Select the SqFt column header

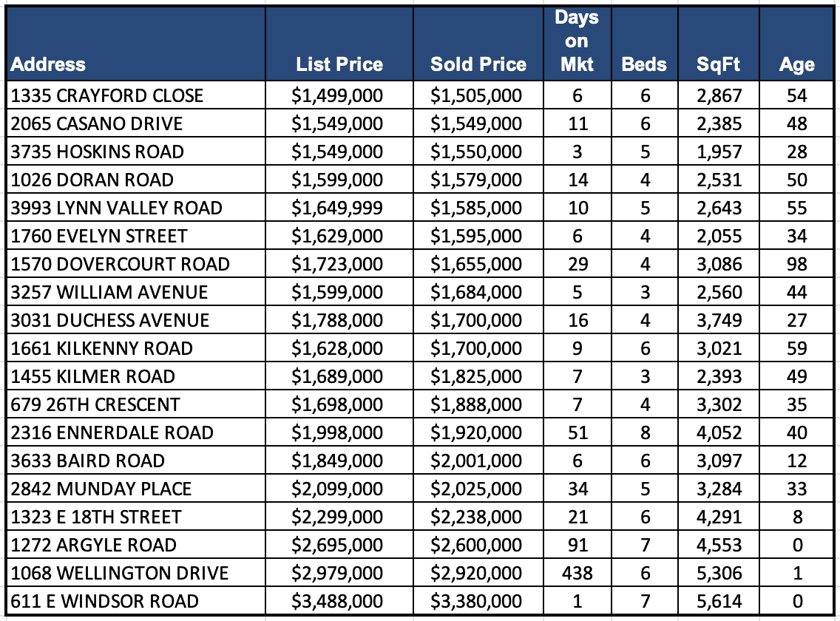718,64
